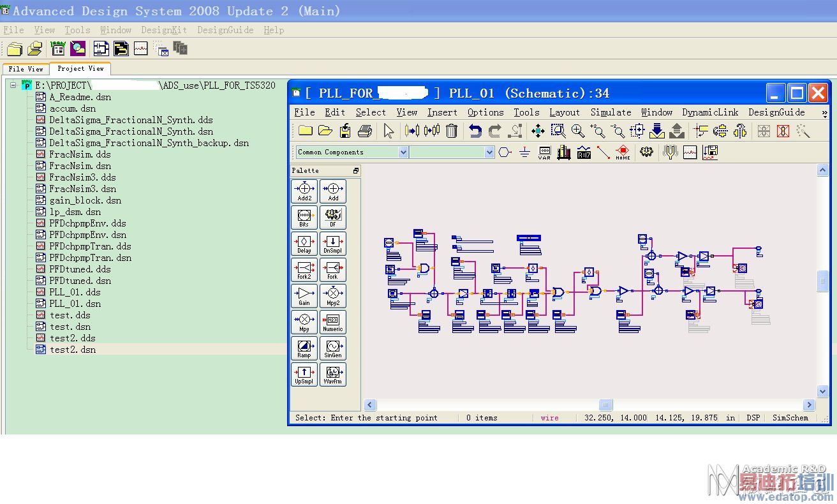Show more menus with the chevron

(824, 113)
